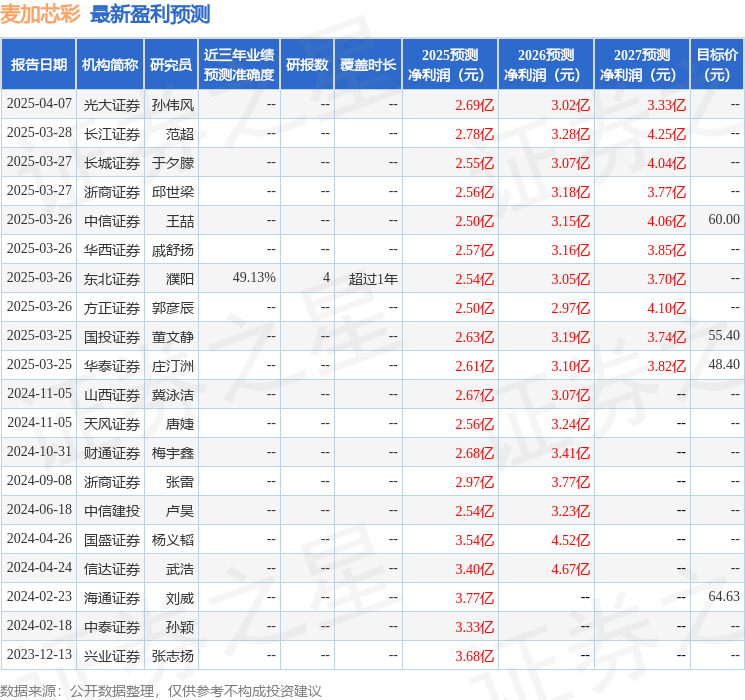The width and height of the screenshot is (745, 700).
Task: Click researcher name 孙伟风
Action: pyautogui.click(x=173, y=105)
